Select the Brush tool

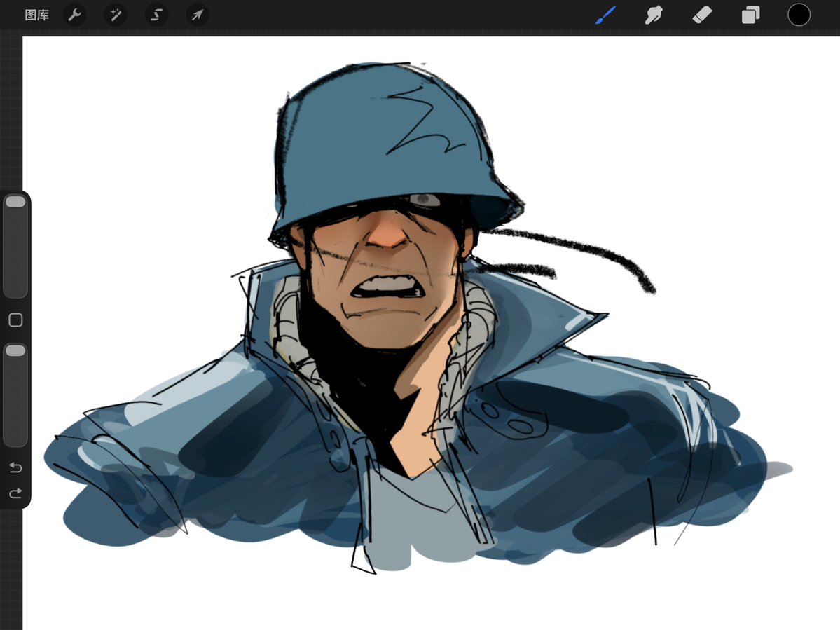pyautogui.click(x=606, y=15)
